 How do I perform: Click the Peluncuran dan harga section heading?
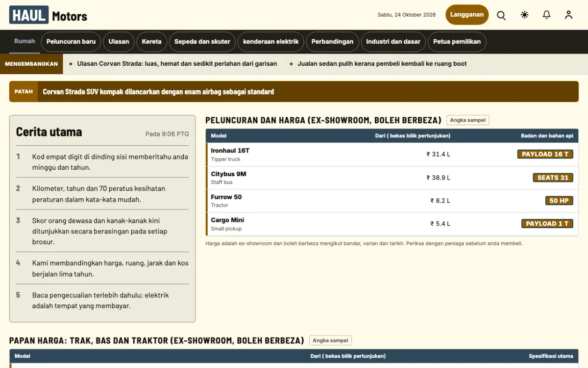coord(323,120)
